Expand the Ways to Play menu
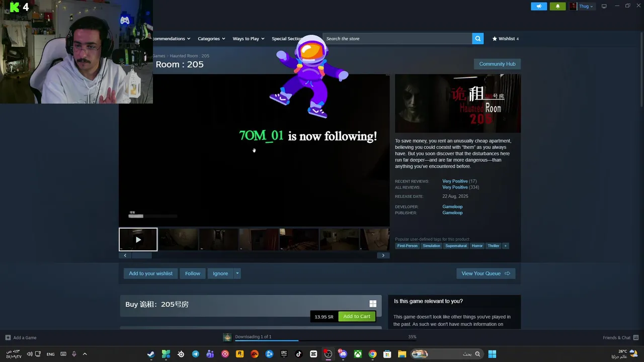The width and height of the screenshot is (644, 362). click(249, 39)
